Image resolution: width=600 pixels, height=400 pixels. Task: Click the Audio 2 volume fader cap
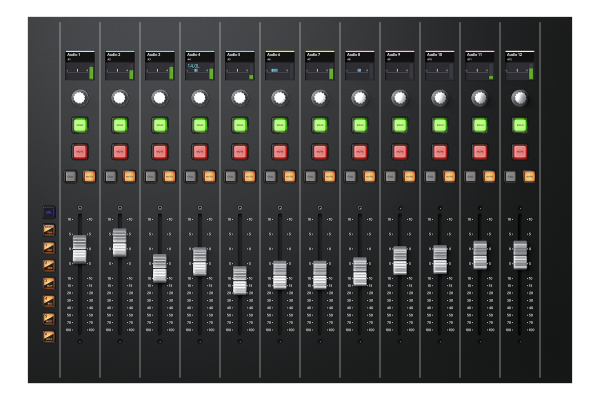[x=120, y=243]
